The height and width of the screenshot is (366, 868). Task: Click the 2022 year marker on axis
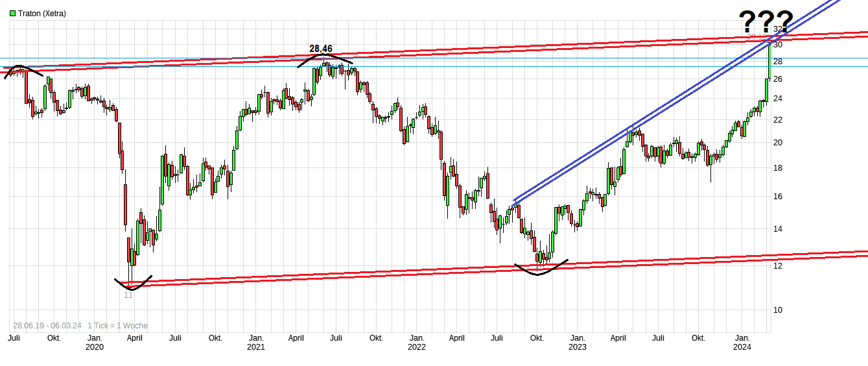416,348
